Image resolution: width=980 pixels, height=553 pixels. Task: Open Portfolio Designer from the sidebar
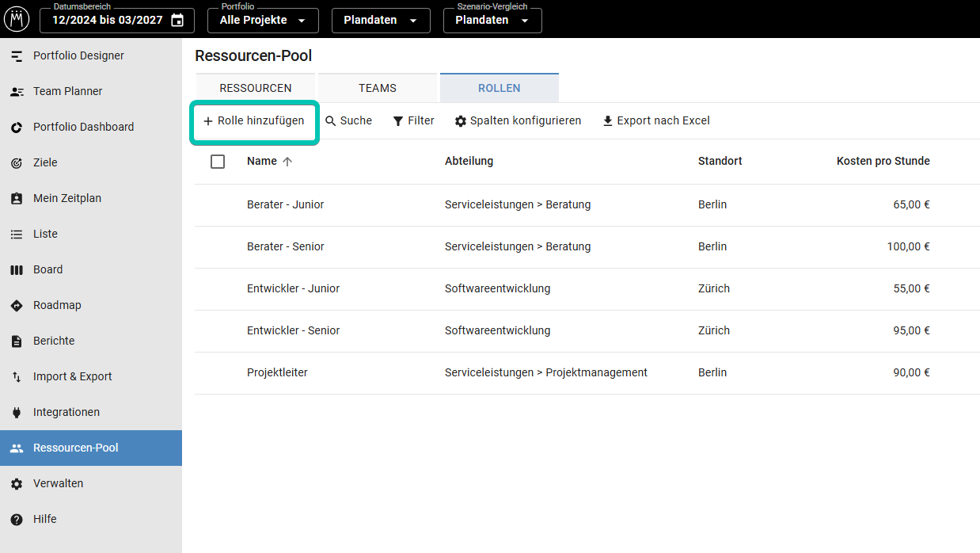tap(91, 56)
